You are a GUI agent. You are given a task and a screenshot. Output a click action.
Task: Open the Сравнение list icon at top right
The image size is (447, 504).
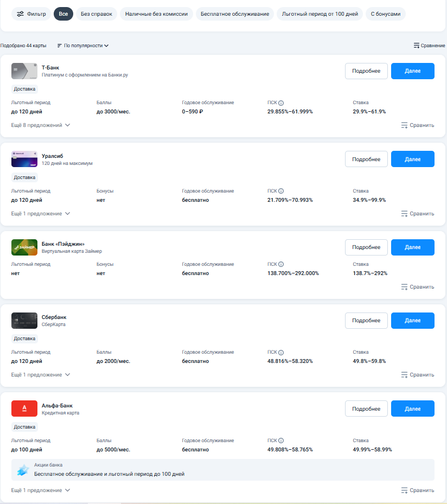pyautogui.click(x=417, y=46)
